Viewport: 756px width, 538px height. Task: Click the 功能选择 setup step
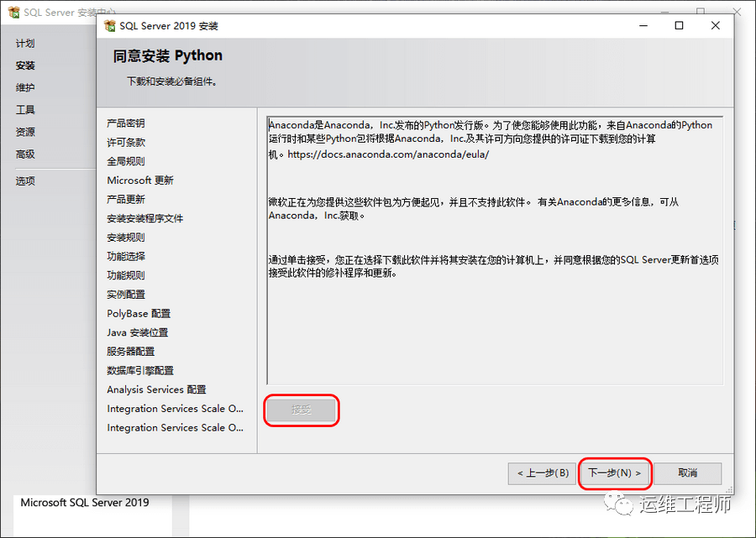click(126, 256)
